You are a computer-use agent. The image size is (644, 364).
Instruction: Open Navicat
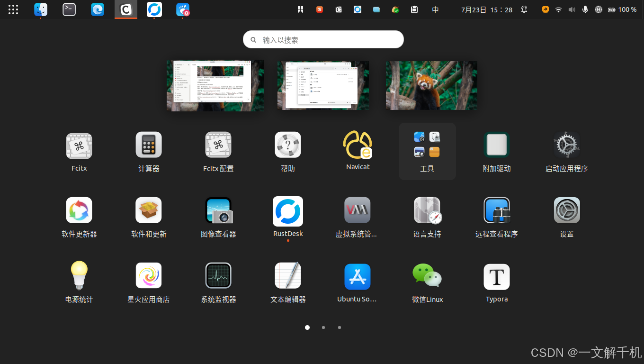(358, 151)
